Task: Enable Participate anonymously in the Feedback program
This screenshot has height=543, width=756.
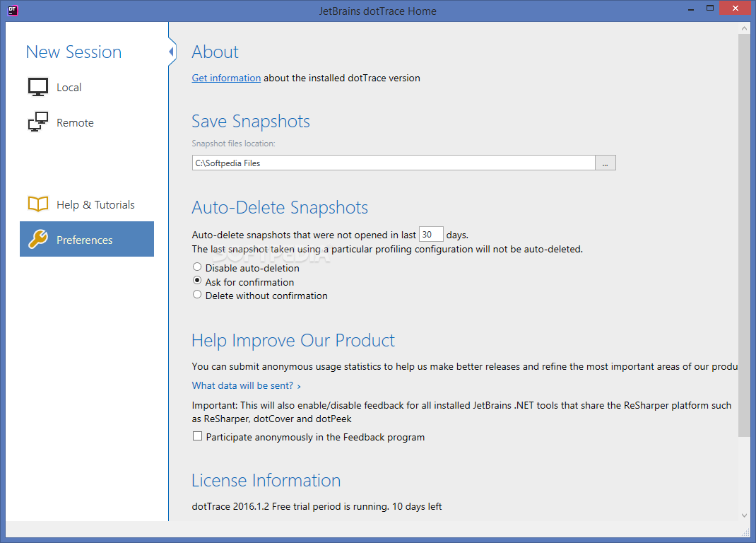Action: 197,436
